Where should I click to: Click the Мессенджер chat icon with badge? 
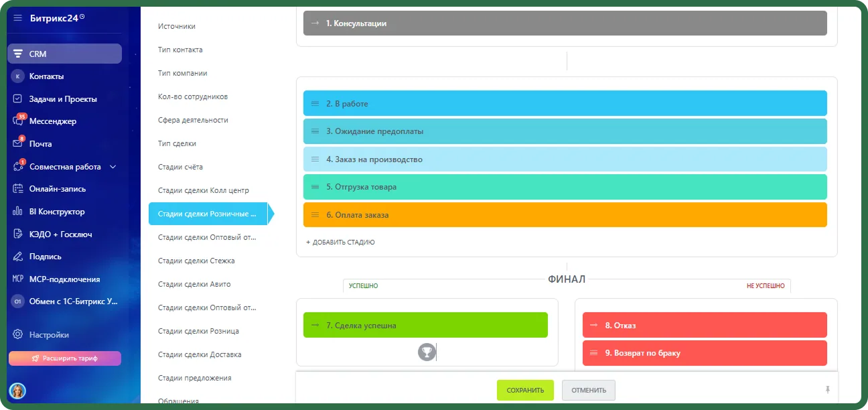(x=18, y=121)
